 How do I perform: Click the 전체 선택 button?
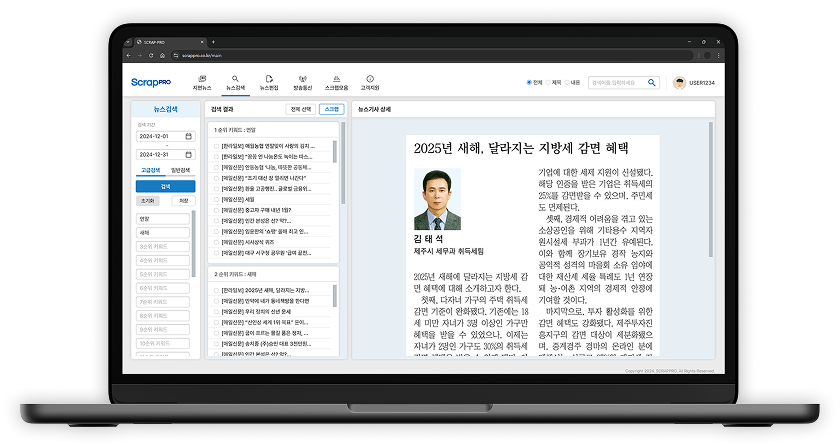tap(300, 107)
